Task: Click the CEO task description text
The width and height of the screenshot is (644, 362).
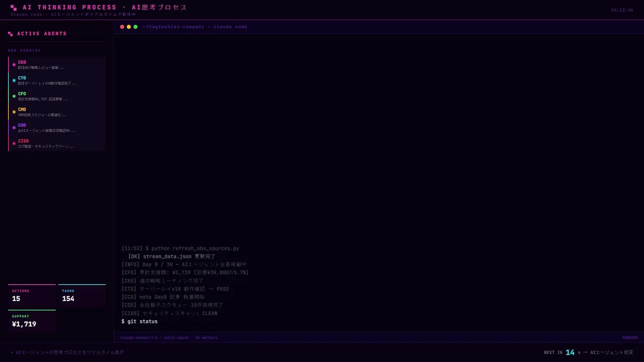Action: point(41,67)
